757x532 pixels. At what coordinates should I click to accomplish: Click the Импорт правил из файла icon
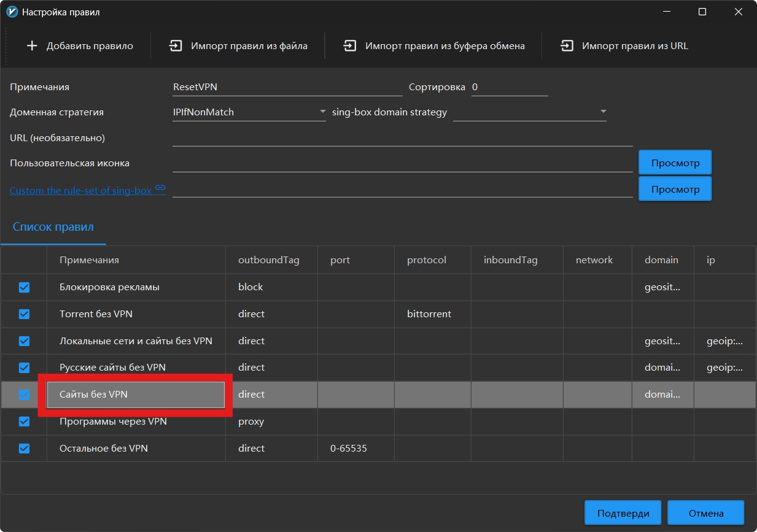(x=176, y=46)
